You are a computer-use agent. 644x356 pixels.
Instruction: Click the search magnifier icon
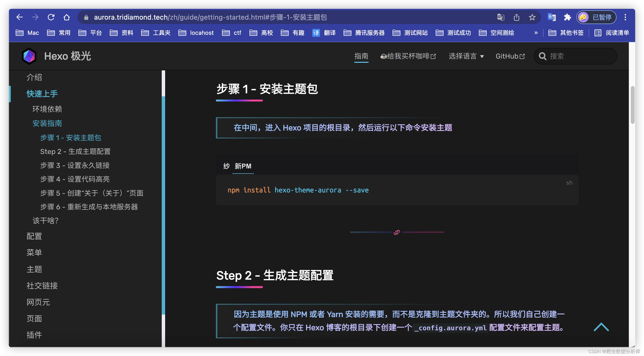[542, 56]
